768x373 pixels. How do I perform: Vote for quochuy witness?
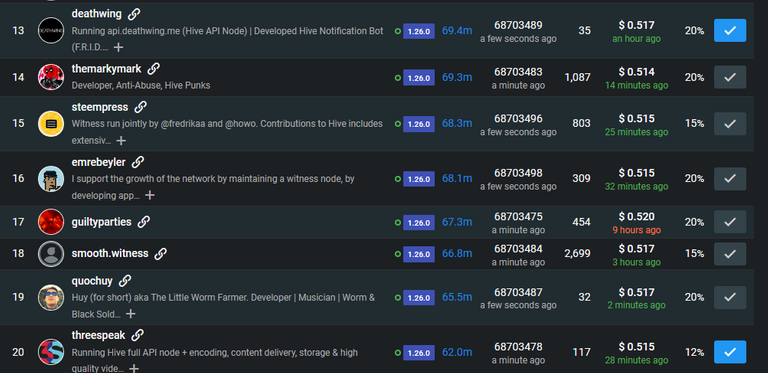pyautogui.click(x=730, y=297)
